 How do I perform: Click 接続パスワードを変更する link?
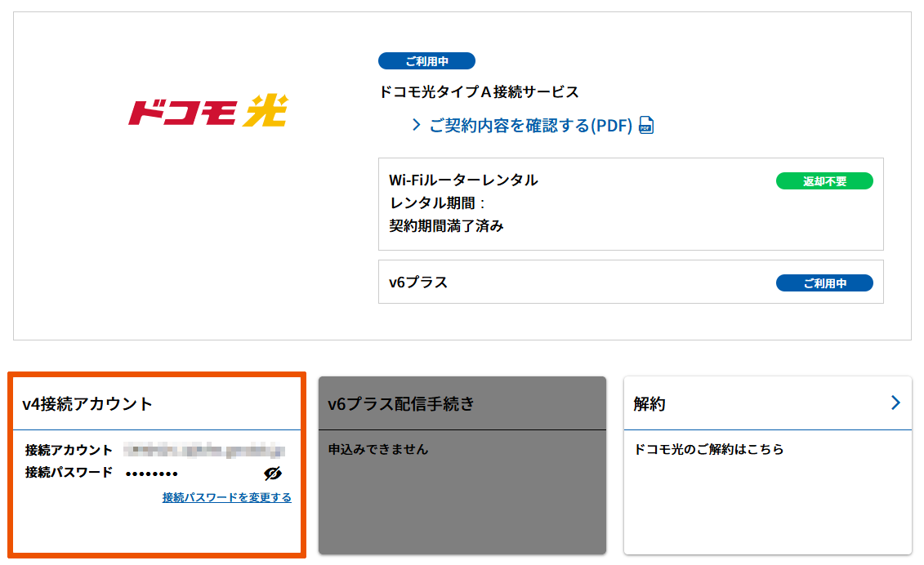point(226,497)
